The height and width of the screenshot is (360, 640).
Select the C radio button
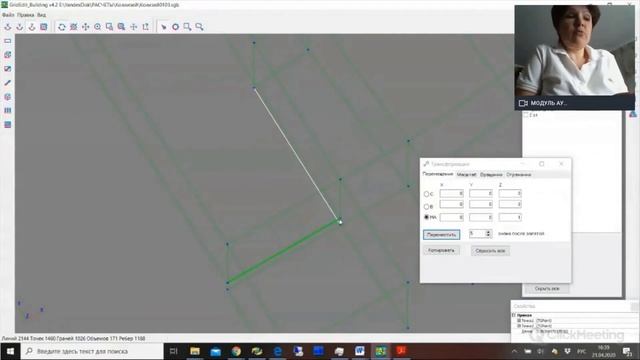coord(427,194)
